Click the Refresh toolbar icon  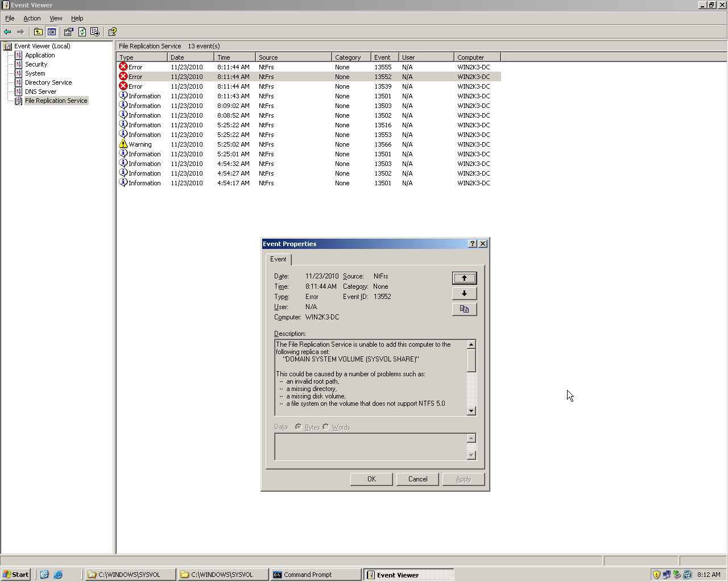[x=82, y=32]
